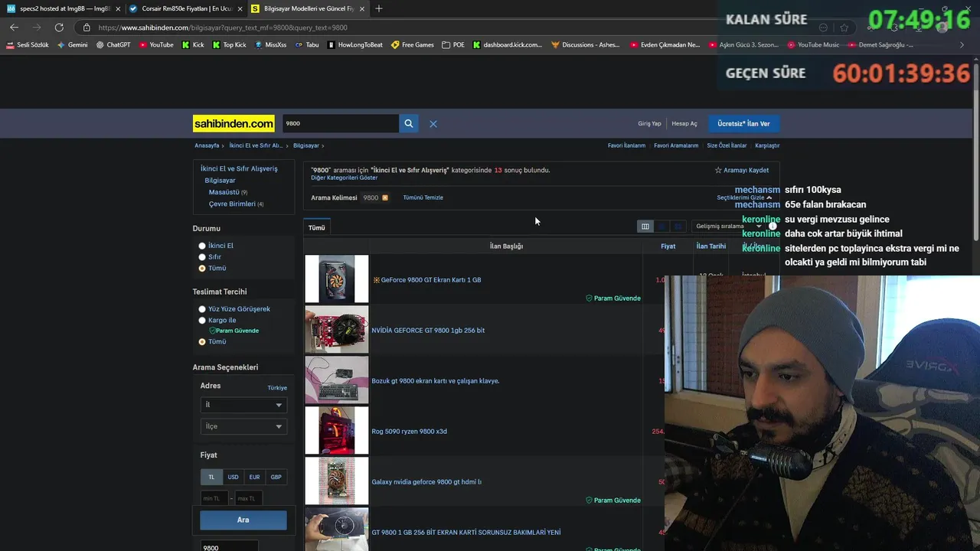Open Rog 5090 ryzen 9800 x3d listing

pyautogui.click(x=409, y=432)
